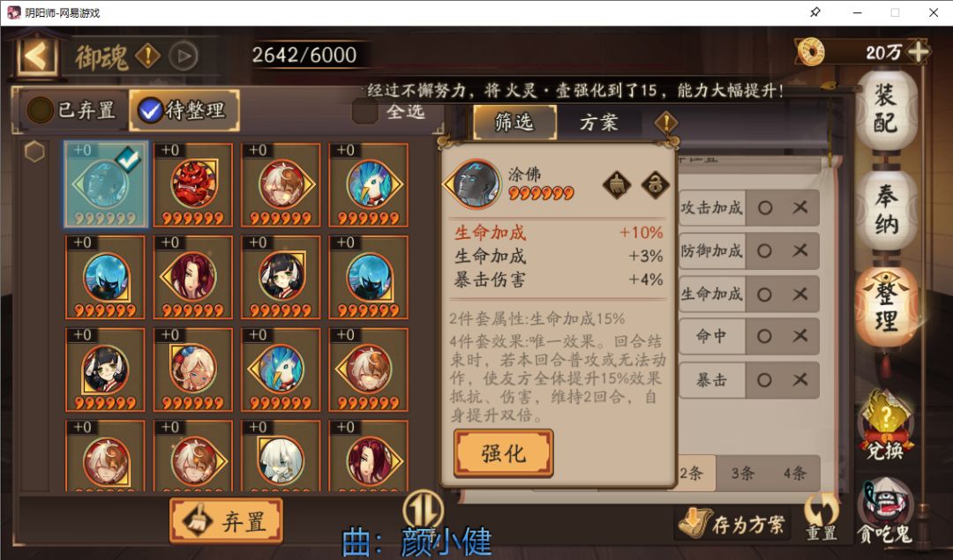Check the 全选 select-all box

364,112
